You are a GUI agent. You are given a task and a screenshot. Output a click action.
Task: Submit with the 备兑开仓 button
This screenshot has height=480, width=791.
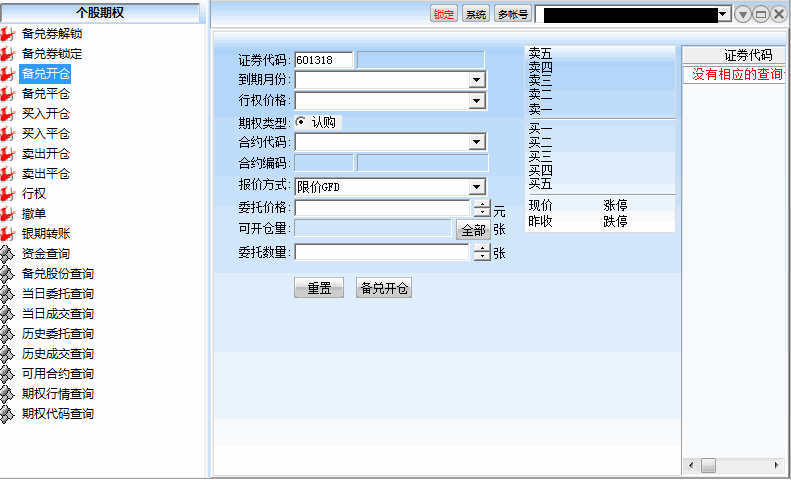coord(384,288)
